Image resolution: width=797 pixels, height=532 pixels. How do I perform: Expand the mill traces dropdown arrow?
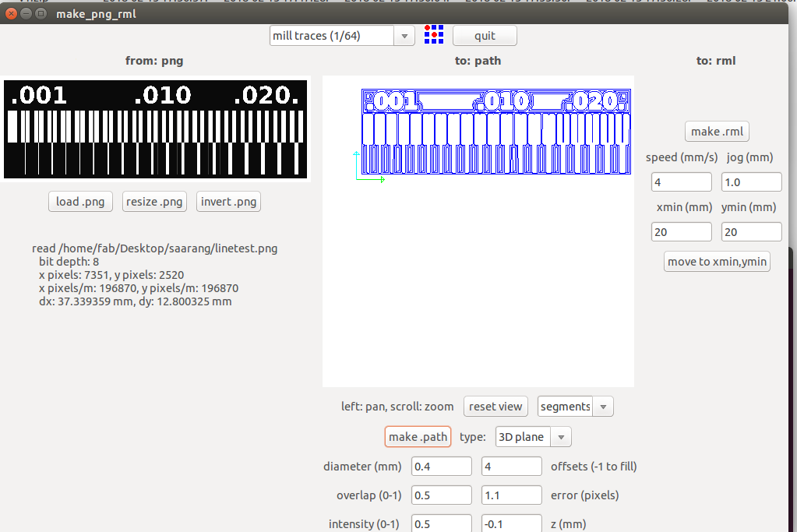[x=404, y=36]
